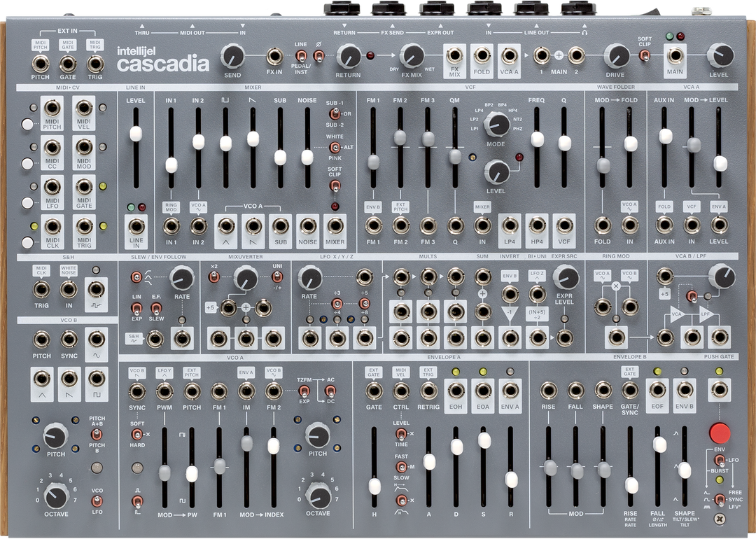Image resolution: width=756 pixels, height=539 pixels.
Task: Click the Envelope A sustain (S) slider
Action: [484, 440]
